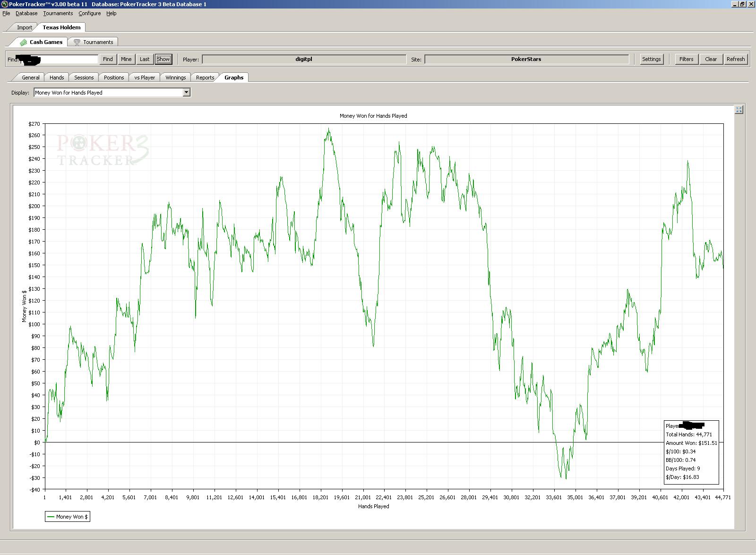Click the Find player input field
This screenshot has width=756, height=555.
point(59,59)
